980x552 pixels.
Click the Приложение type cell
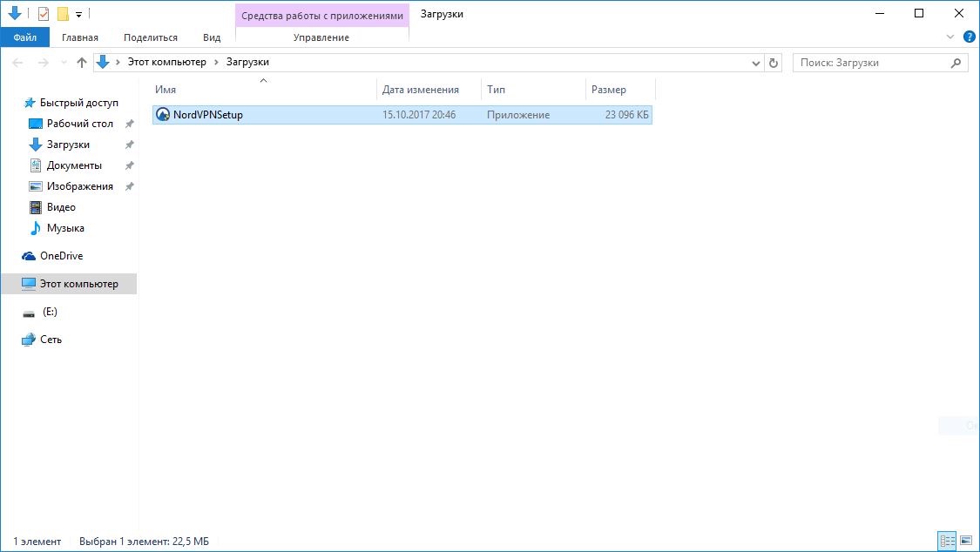[x=518, y=115]
